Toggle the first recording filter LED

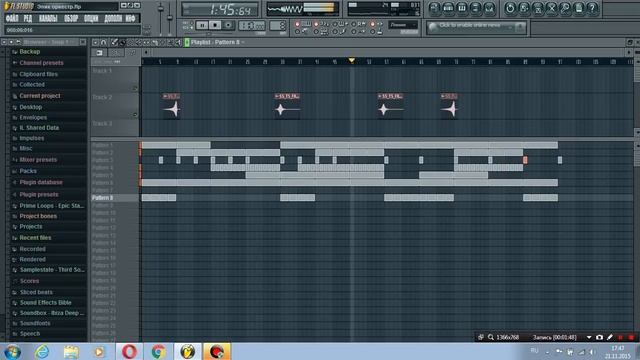(x=297, y=24)
